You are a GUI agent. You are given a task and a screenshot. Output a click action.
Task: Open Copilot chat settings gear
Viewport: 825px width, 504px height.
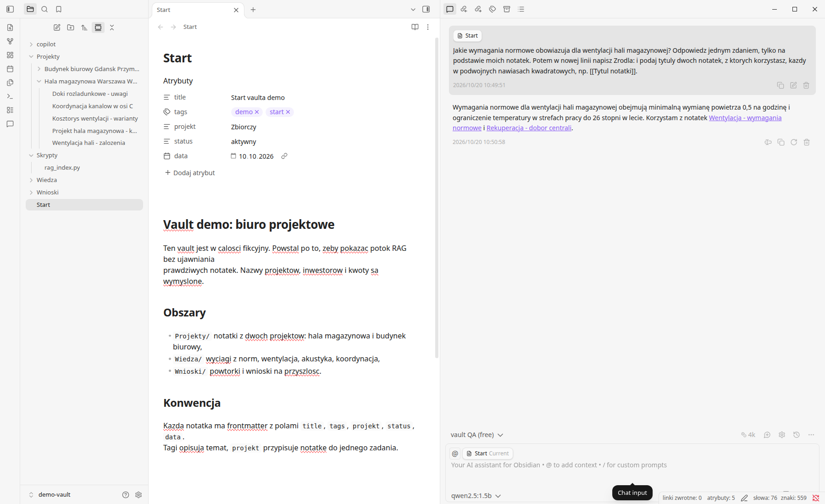[782, 435]
